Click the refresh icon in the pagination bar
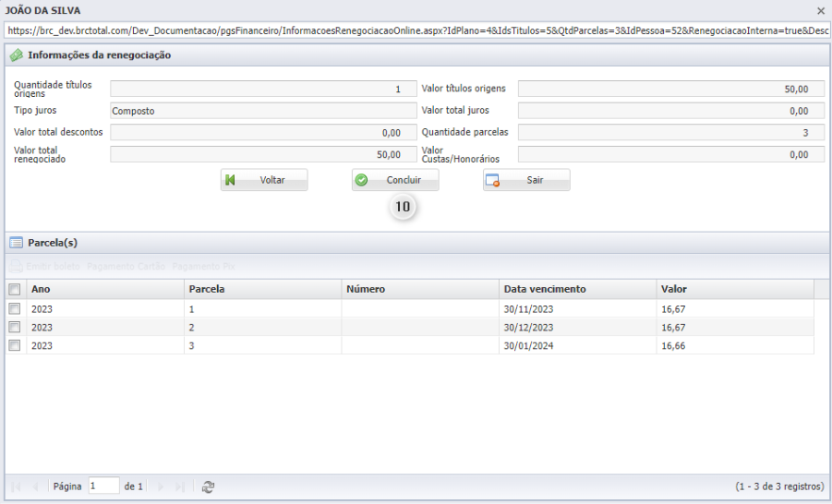This screenshot has height=504, width=832. [208, 486]
